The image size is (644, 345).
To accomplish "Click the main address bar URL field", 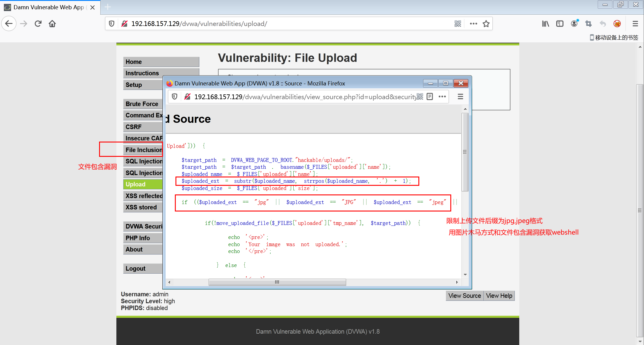I will [269, 24].
